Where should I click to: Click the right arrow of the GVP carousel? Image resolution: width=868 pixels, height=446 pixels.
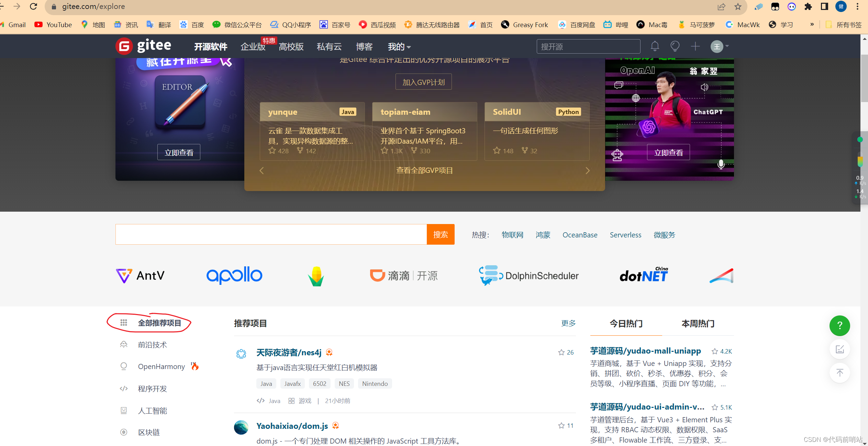[x=588, y=170]
